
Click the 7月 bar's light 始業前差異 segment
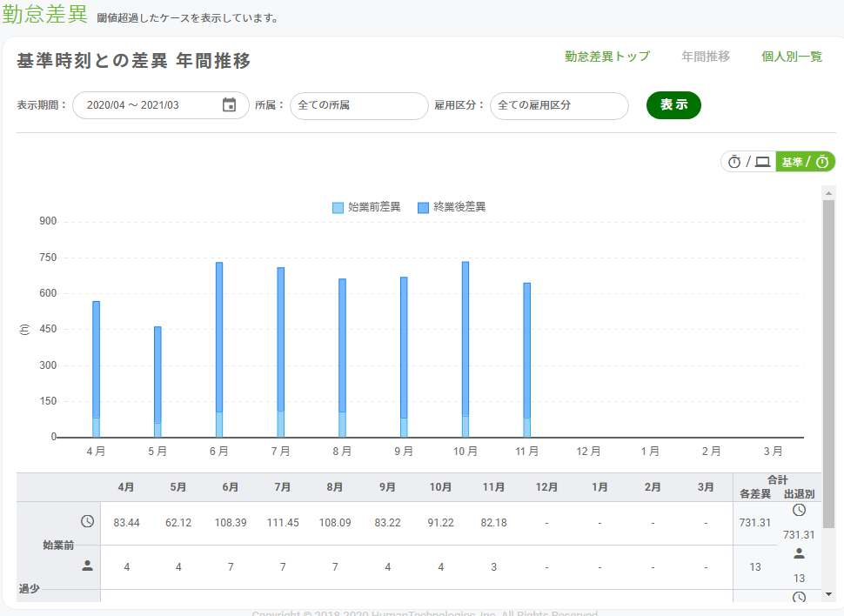click(x=281, y=425)
